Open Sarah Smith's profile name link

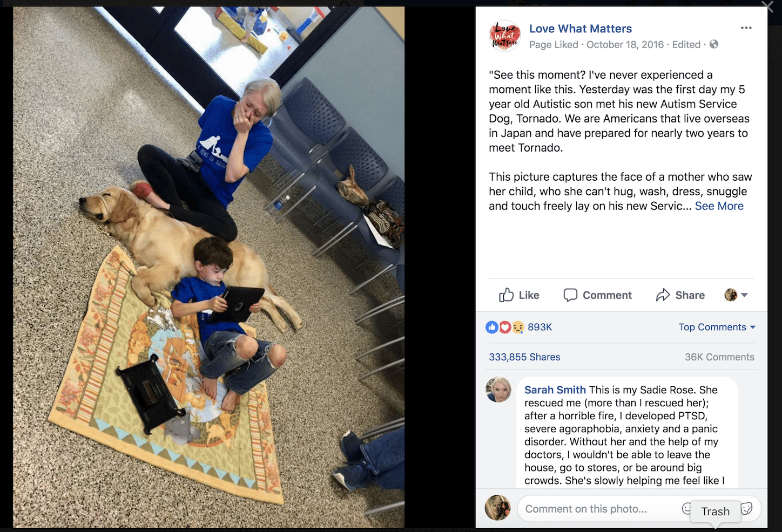555,390
